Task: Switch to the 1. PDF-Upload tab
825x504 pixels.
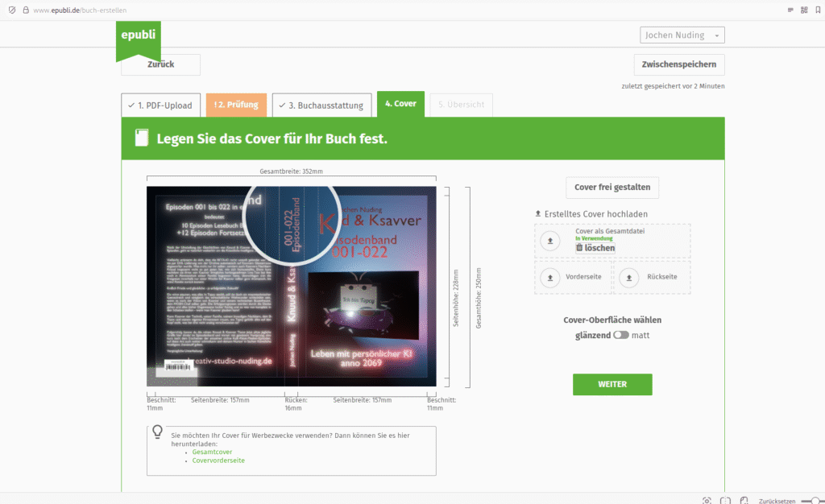Action: click(x=160, y=105)
